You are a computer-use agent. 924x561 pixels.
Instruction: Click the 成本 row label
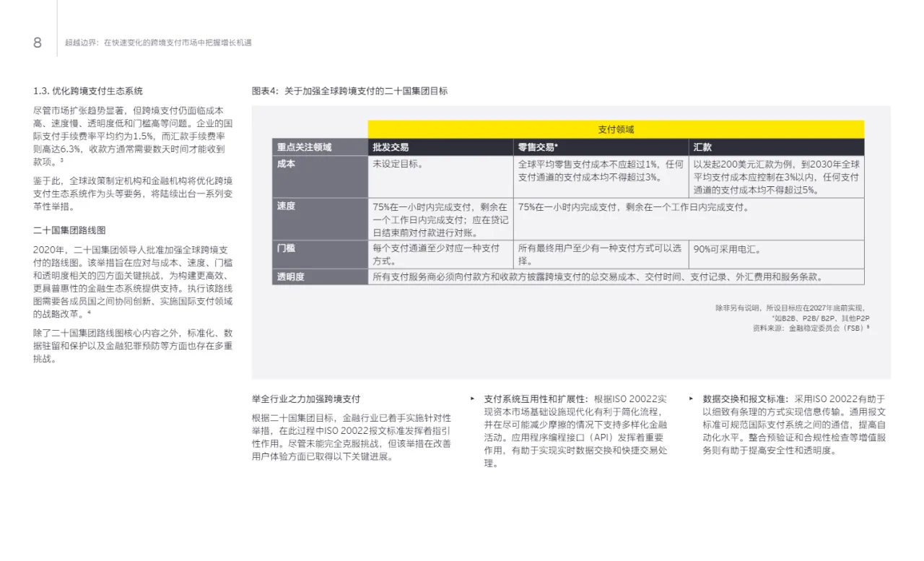tap(320, 176)
